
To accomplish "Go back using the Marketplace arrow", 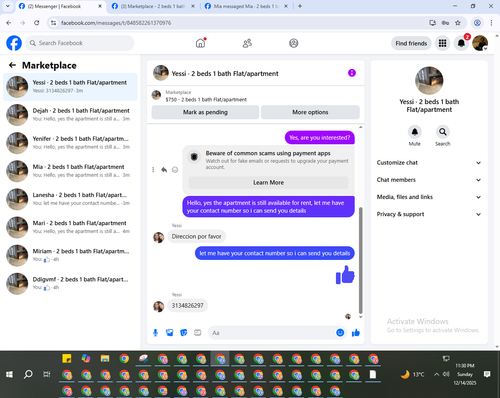I will point(12,65).
